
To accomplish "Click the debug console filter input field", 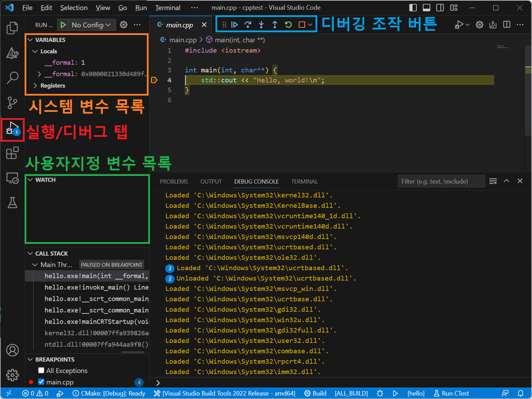I will pyautogui.click(x=441, y=181).
